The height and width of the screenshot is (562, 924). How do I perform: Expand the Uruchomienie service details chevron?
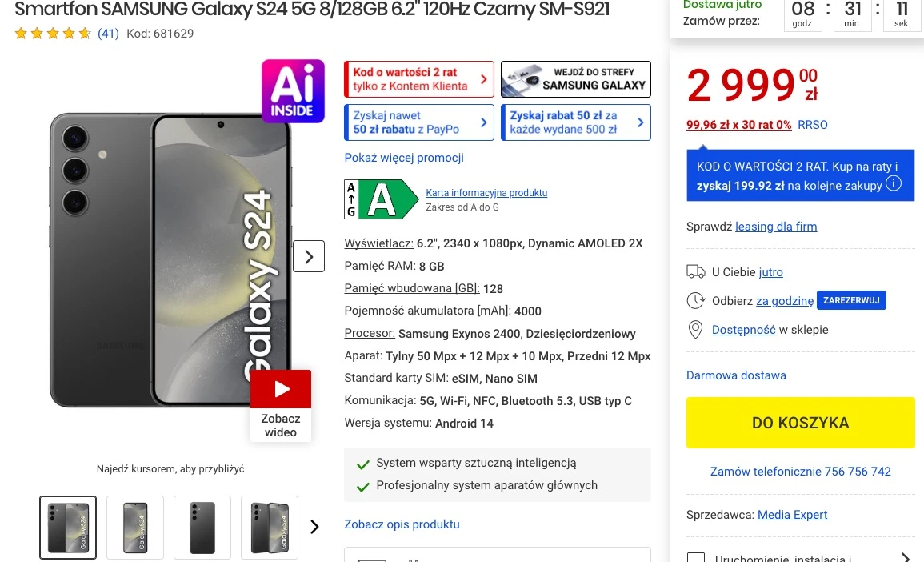pyautogui.click(x=905, y=557)
